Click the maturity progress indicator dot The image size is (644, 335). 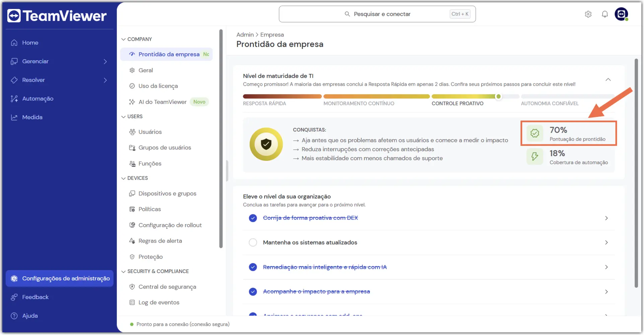tap(498, 96)
